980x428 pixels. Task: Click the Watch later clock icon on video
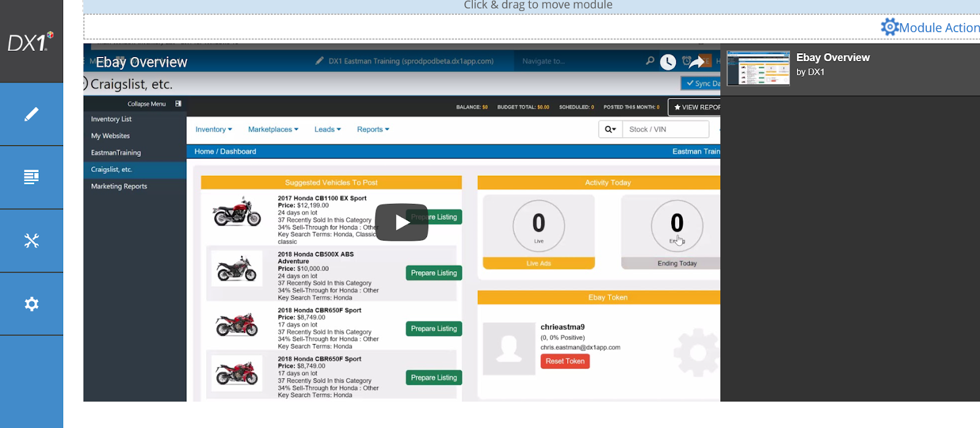(x=668, y=61)
